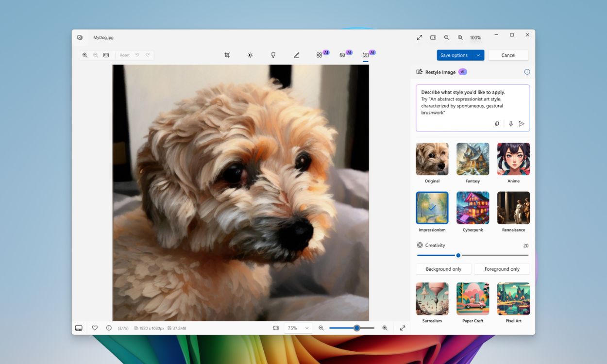Toggle fit image to window view

277,328
